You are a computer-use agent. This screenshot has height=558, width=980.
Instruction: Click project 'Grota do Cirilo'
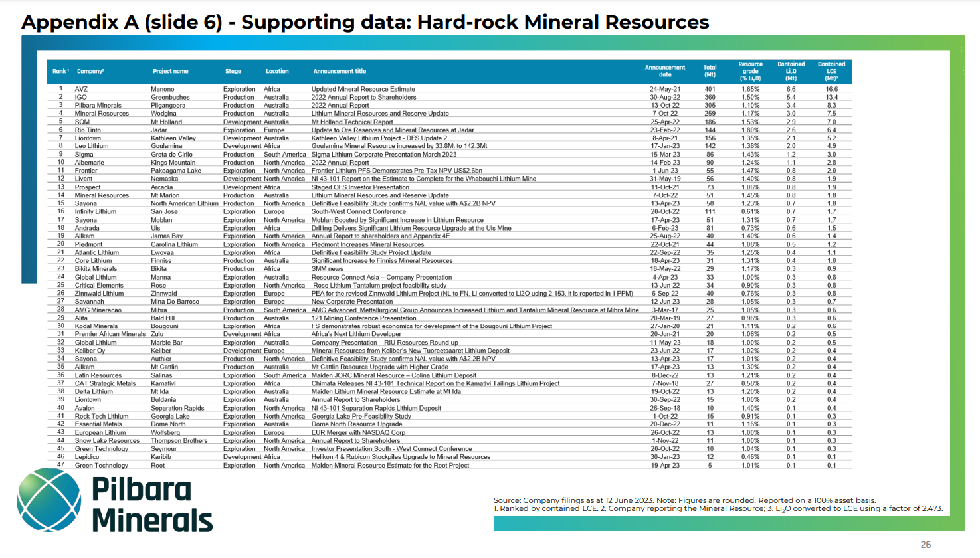171,154
